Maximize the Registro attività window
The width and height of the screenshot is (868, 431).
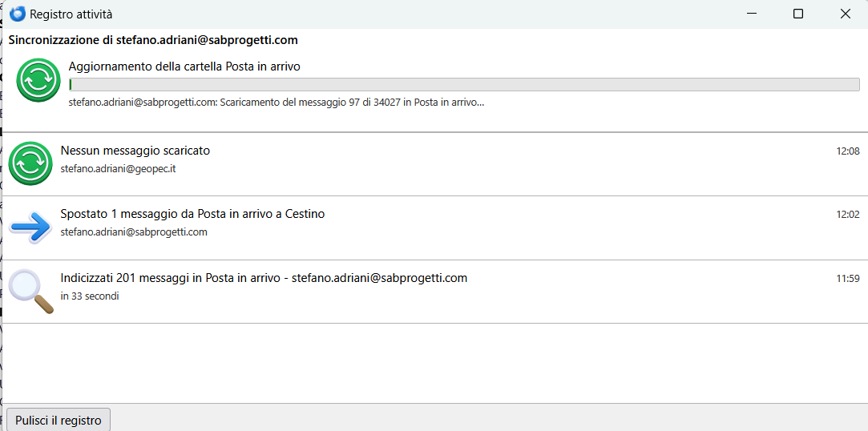tap(797, 14)
